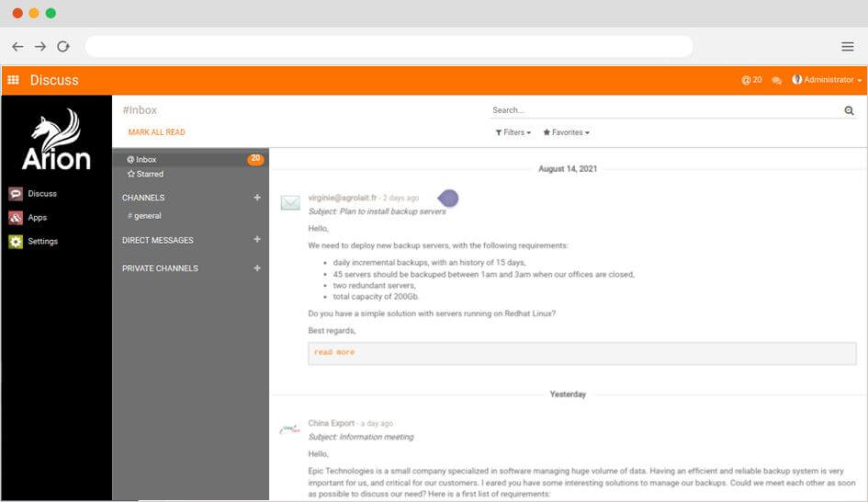Click 'two redundant servers' bullet
The image size is (868, 502).
pyautogui.click(x=374, y=285)
